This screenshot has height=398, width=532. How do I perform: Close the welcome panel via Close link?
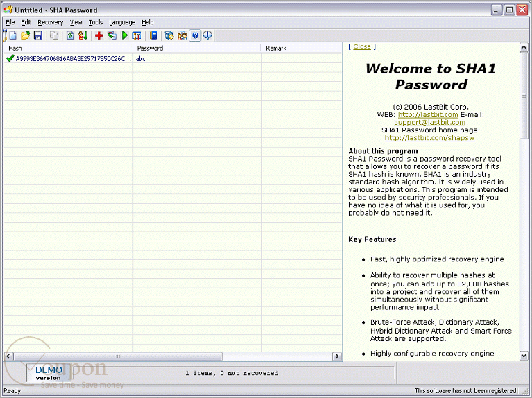tap(361, 46)
